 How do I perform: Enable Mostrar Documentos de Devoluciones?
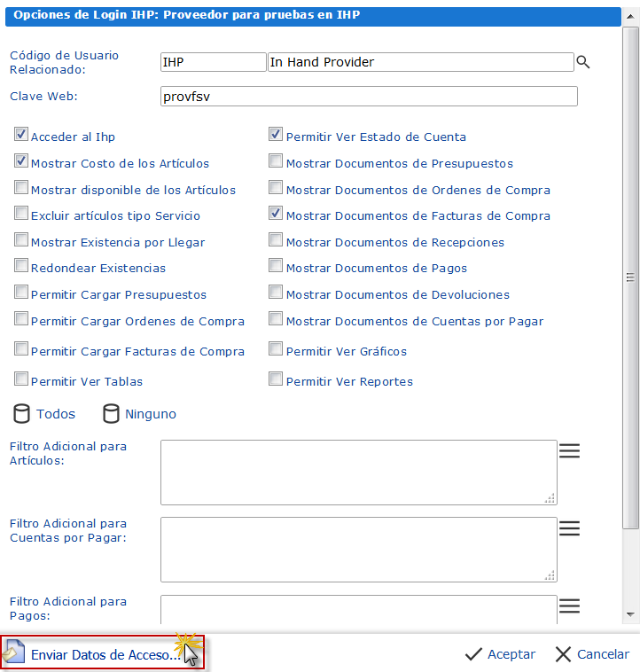276,292
